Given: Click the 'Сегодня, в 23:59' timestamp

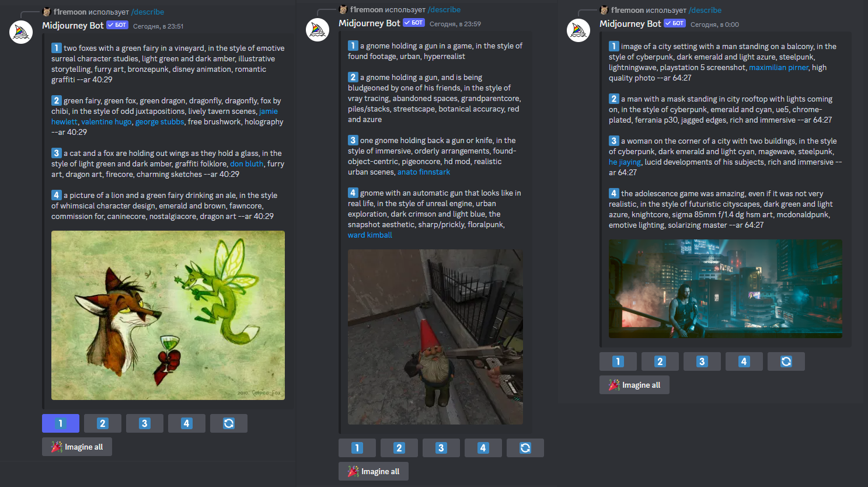Looking at the screenshot, I should [455, 24].
